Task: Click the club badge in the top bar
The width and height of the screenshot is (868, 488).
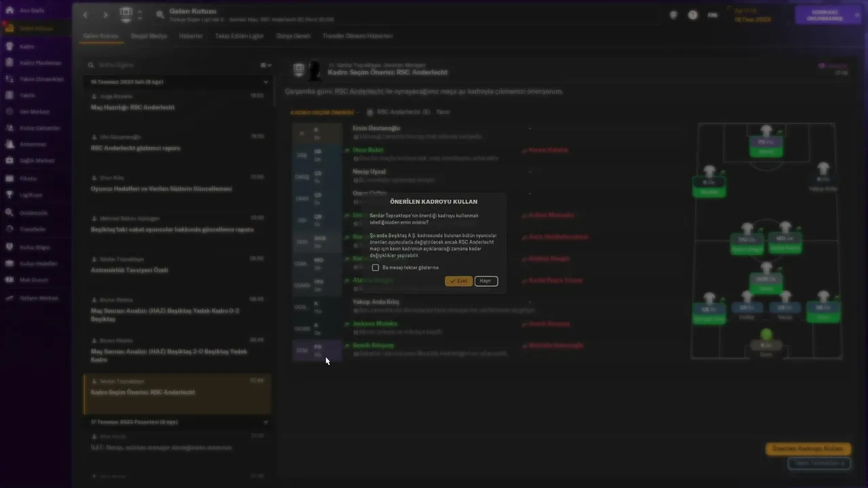Action: pyautogui.click(x=126, y=14)
